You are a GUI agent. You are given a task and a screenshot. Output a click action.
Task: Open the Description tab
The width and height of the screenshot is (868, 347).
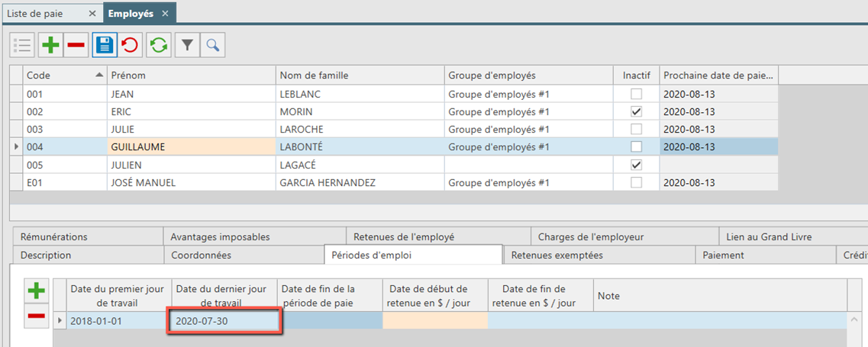(x=87, y=255)
